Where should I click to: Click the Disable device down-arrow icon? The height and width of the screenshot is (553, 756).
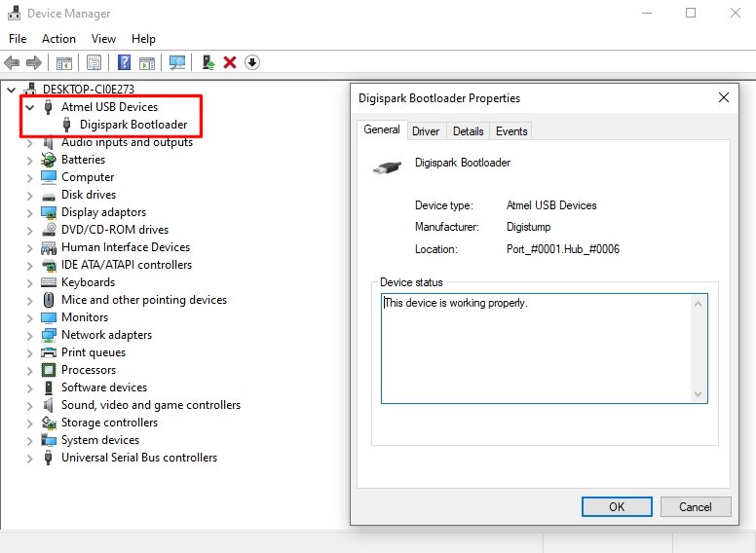(252, 62)
